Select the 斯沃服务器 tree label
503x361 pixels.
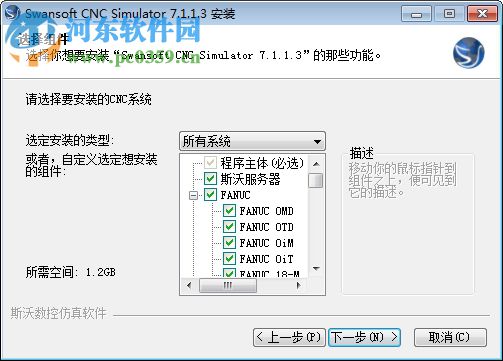[250, 179]
